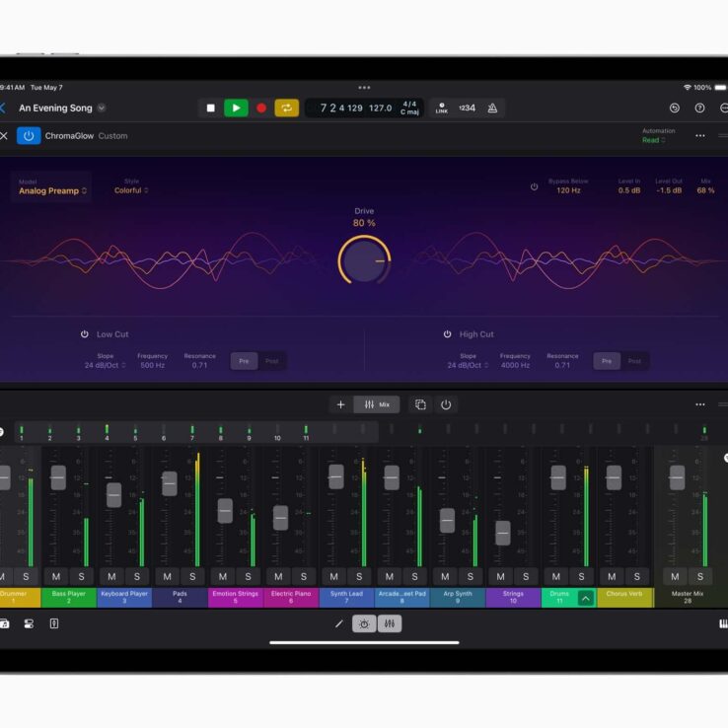Select the Chorus Verb channel label
The height and width of the screenshot is (728, 728).
pos(624,598)
